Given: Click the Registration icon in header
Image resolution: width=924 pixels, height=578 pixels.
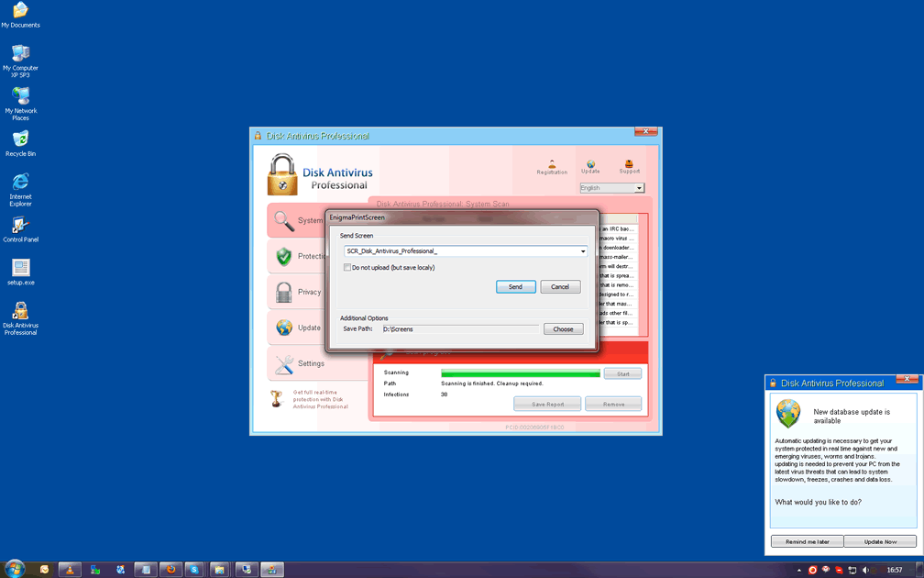Looking at the screenshot, I should (552, 164).
